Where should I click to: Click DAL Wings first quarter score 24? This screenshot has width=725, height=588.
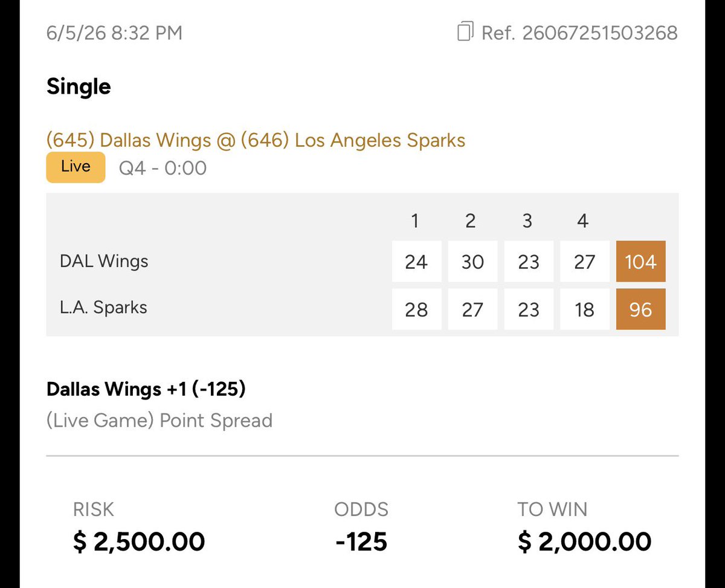click(416, 262)
